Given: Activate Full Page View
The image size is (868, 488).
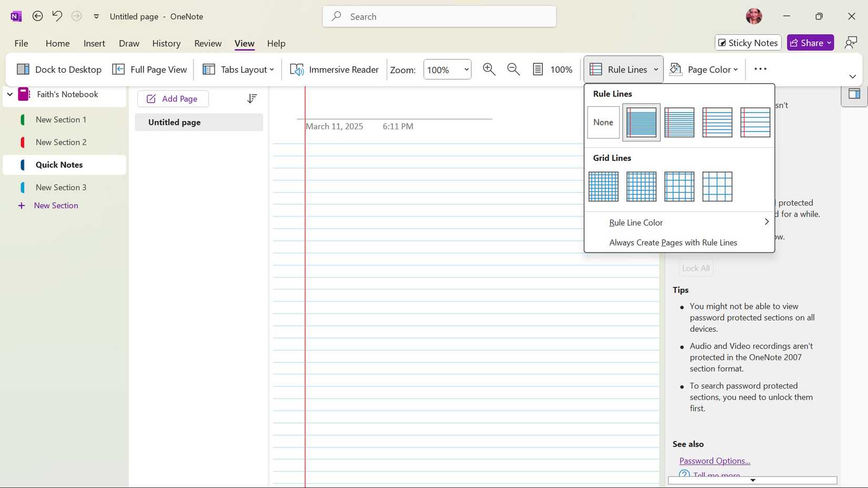Looking at the screenshot, I should pyautogui.click(x=149, y=69).
